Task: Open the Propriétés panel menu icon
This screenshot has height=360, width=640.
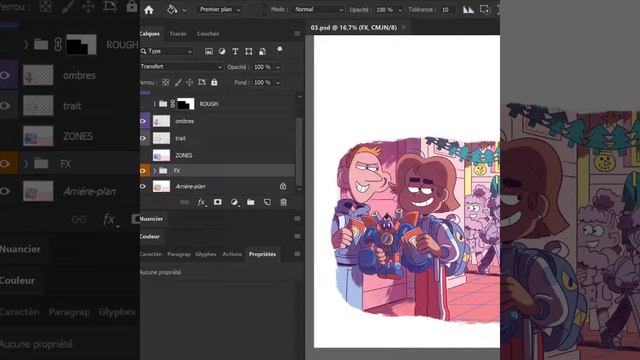Action: click(x=297, y=254)
